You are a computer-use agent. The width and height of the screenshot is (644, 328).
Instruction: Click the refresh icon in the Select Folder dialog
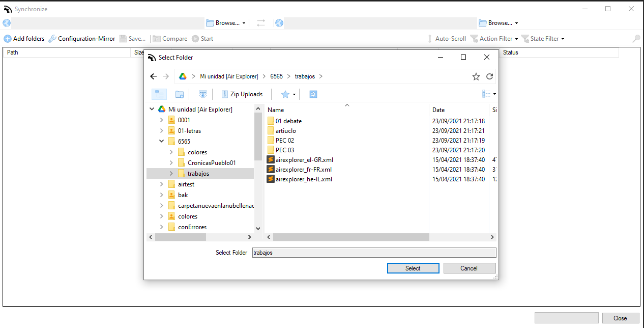click(489, 76)
